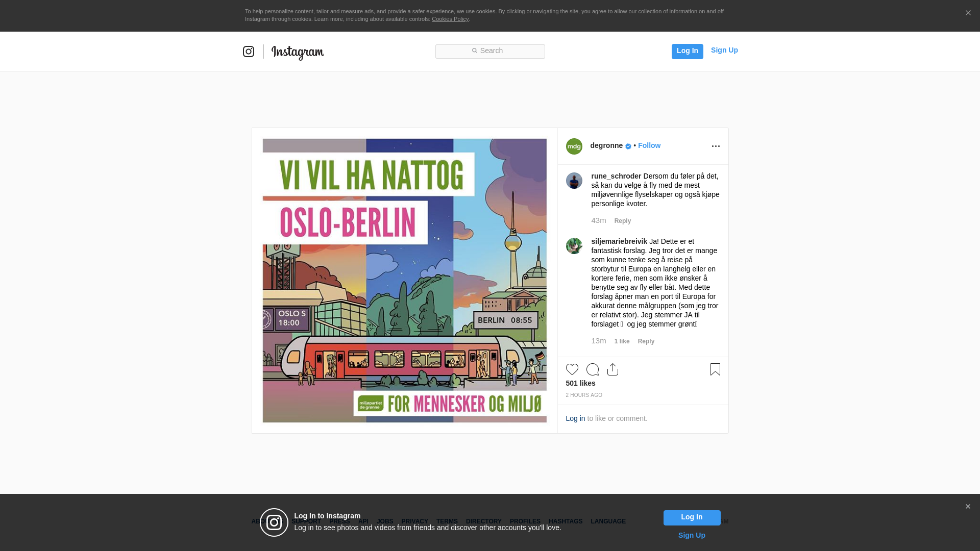Click the top Log In button
980x551 pixels.
(688, 52)
